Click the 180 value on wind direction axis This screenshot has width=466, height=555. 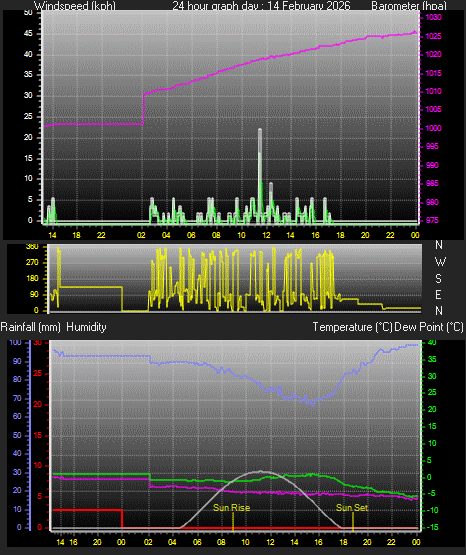tap(32, 279)
